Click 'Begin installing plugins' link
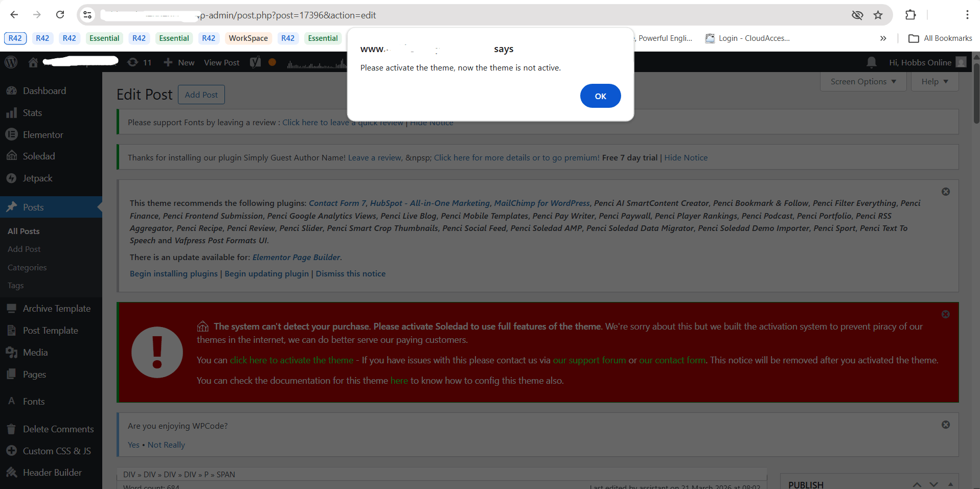 pos(174,274)
